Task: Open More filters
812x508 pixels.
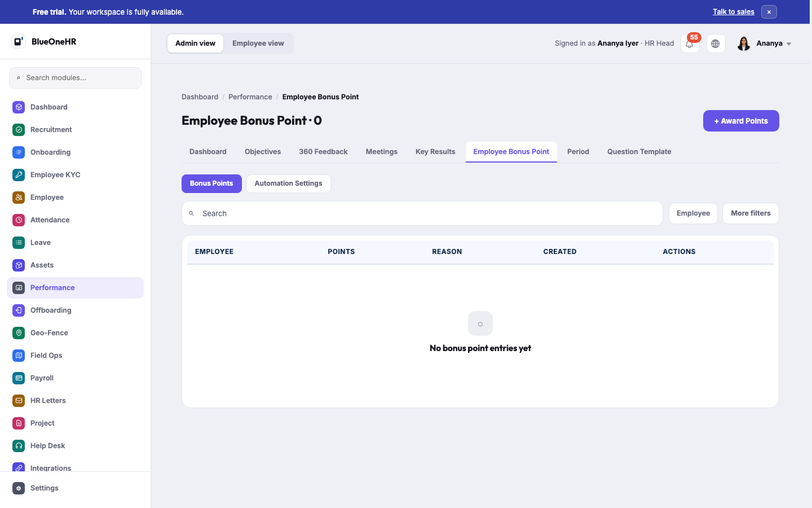Action: pos(751,213)
